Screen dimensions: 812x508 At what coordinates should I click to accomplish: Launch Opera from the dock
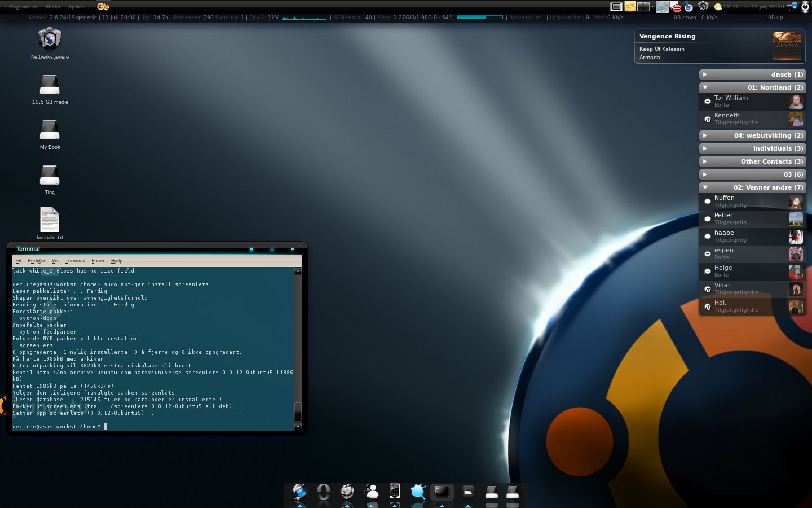(x=324, y=492)
